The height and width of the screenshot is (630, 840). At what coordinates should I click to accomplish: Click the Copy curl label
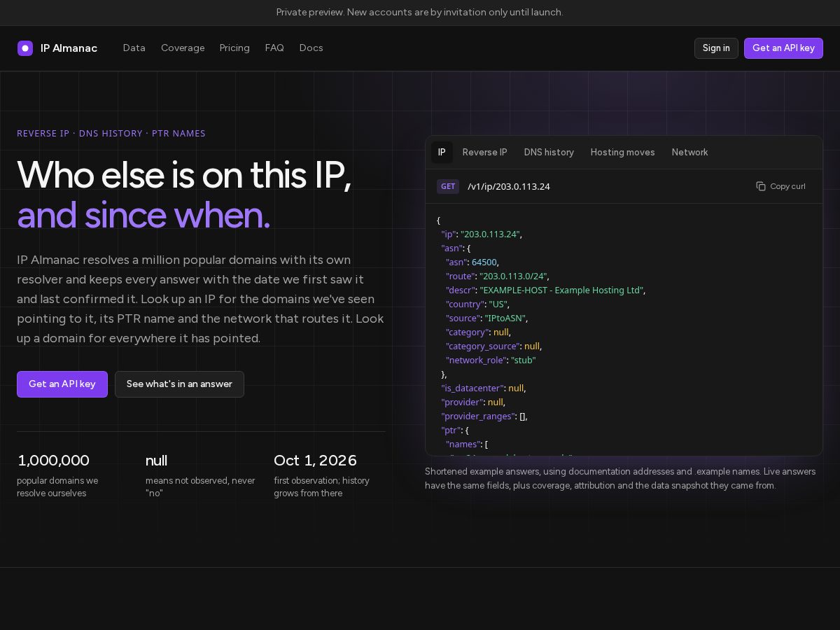coord(787,186)
